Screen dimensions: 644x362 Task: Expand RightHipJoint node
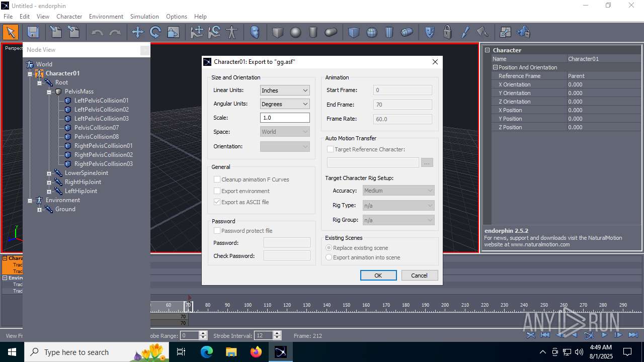(x=49, y=183)
